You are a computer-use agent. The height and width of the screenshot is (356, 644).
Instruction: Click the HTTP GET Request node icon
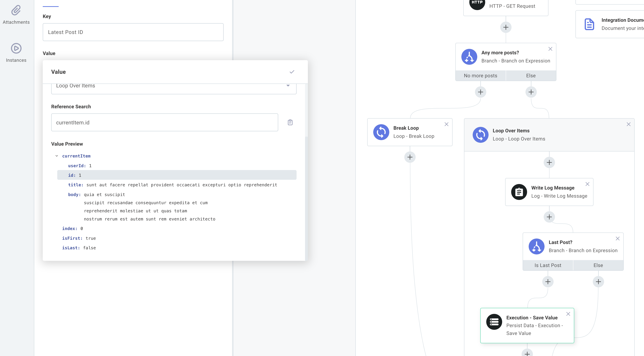coord(477,4)
